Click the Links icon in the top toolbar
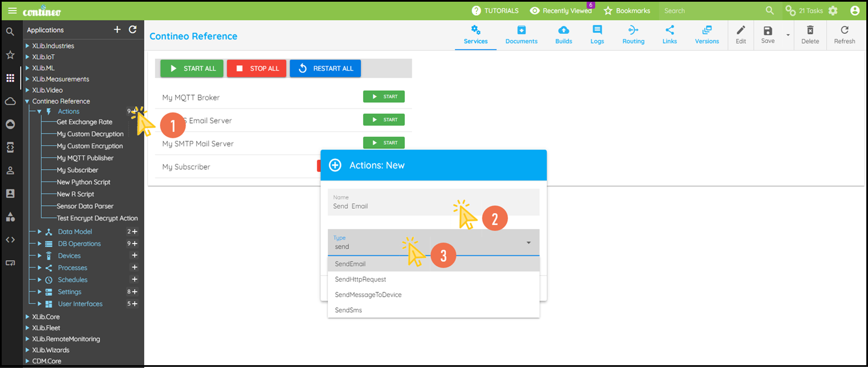 tap(670, 33)
